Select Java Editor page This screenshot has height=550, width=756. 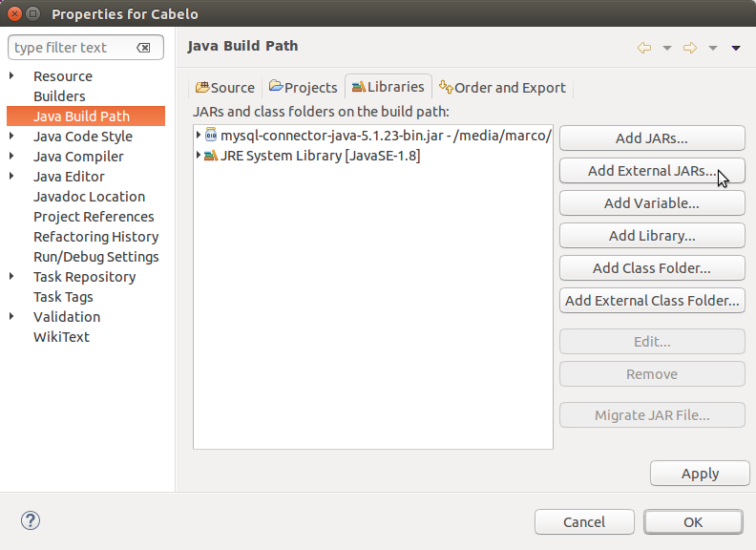[x=69, y=177]
